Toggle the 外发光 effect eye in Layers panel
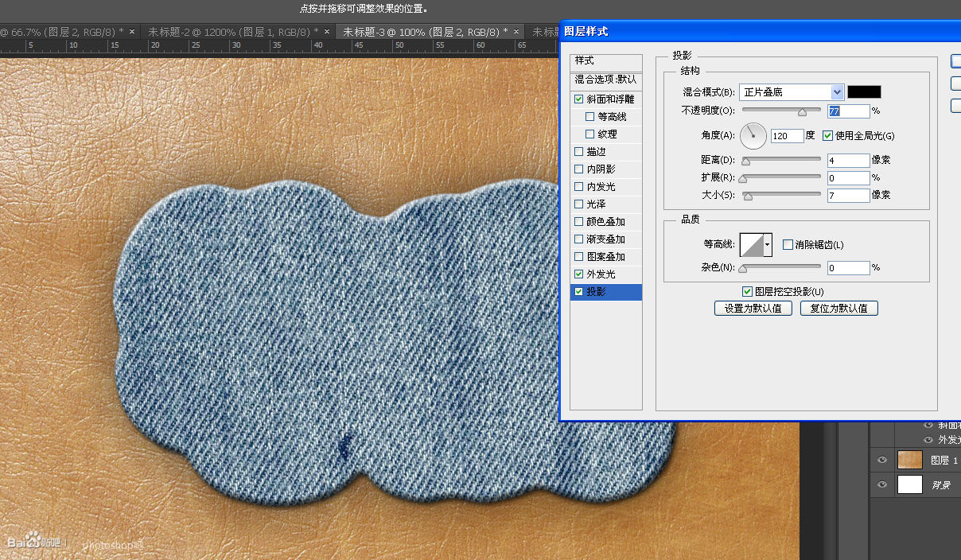The image size is (961, 560). pos(928,439)
